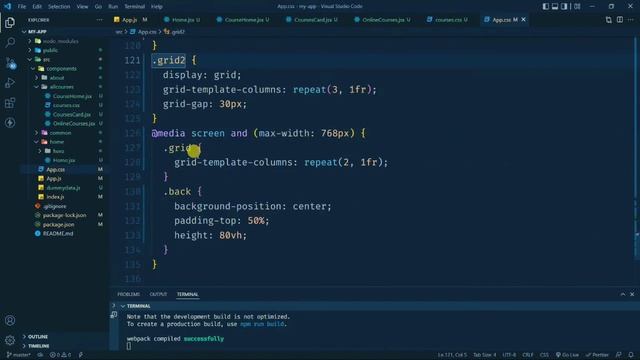Switch to the Output panel tab

[x=158, y=294]
